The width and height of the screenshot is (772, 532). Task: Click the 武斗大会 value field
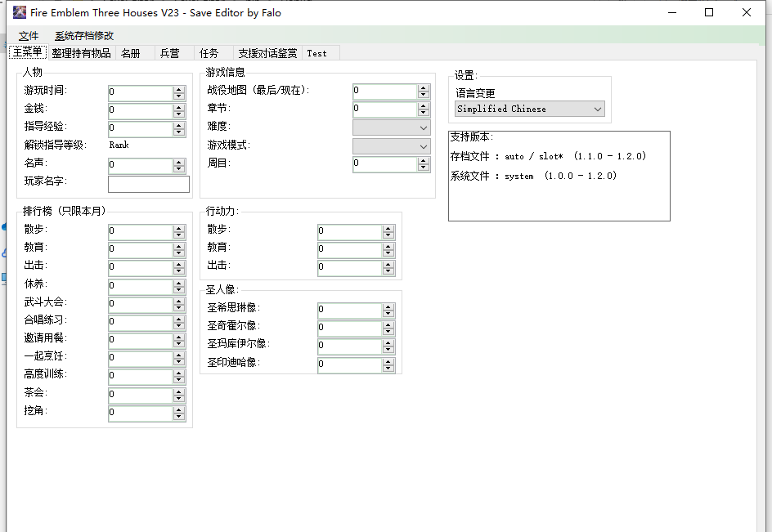[x=141, y=305]
